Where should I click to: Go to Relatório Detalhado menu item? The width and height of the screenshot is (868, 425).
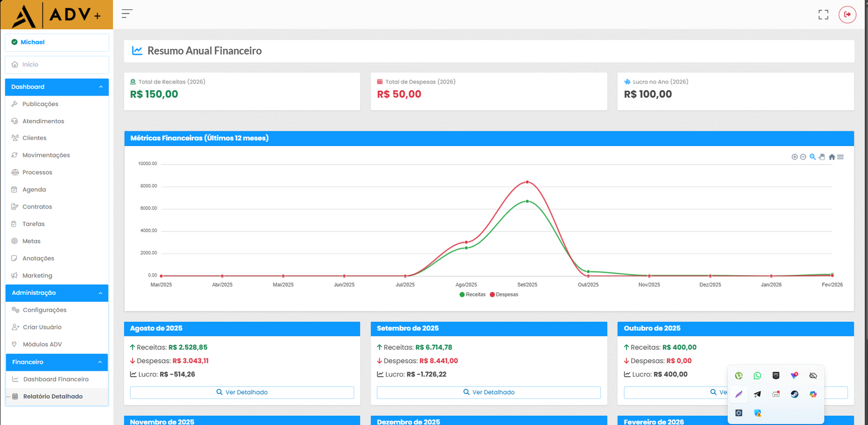coord(53,397)
